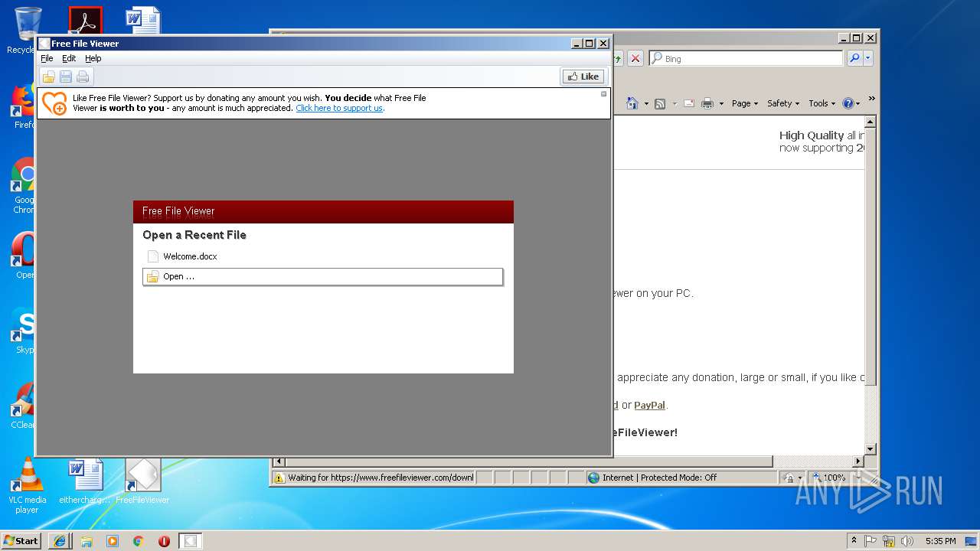
Task: Click the IE horizontal scrollbar left arrow
Action: coord(279,461)
